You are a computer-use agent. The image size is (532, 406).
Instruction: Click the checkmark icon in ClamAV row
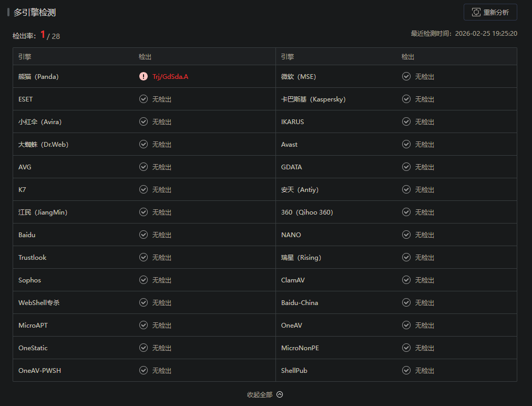click(406, 280)
